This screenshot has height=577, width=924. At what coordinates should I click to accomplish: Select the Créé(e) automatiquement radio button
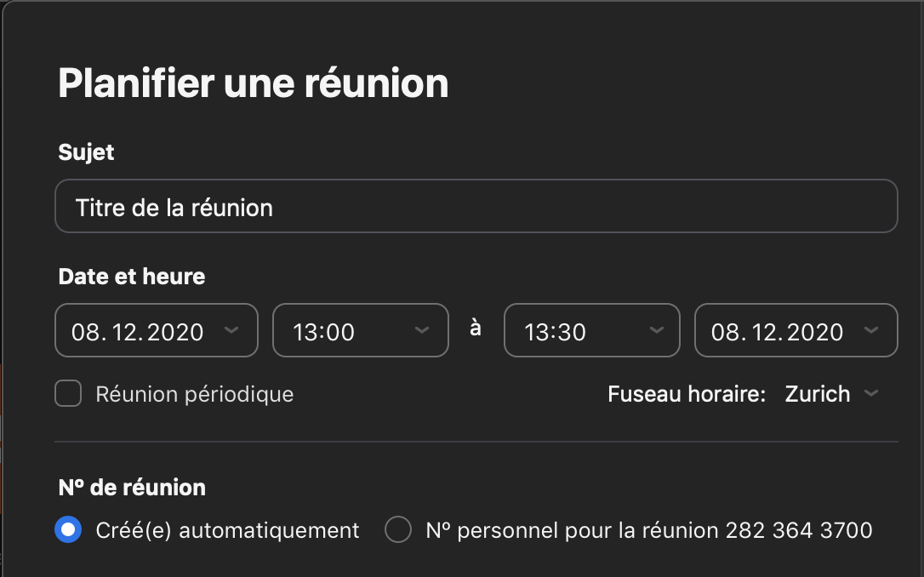pos(68,530)
